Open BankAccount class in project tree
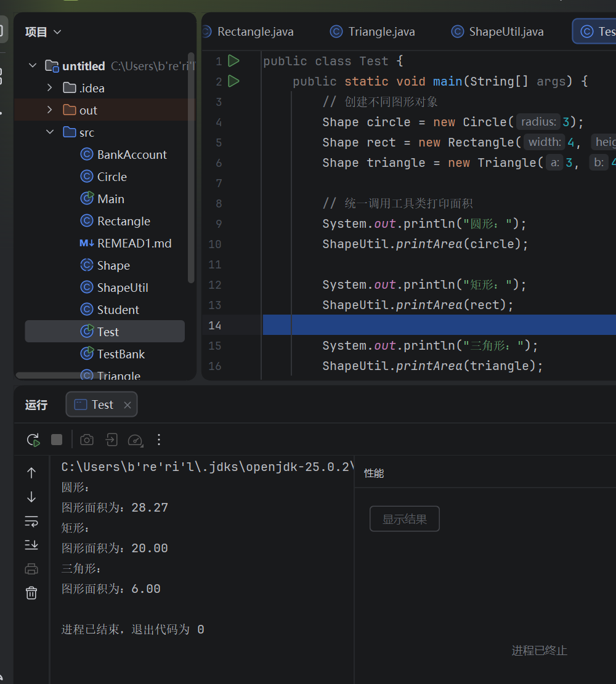616x684 pixels. pyautogui.click(x=132, y=155)
